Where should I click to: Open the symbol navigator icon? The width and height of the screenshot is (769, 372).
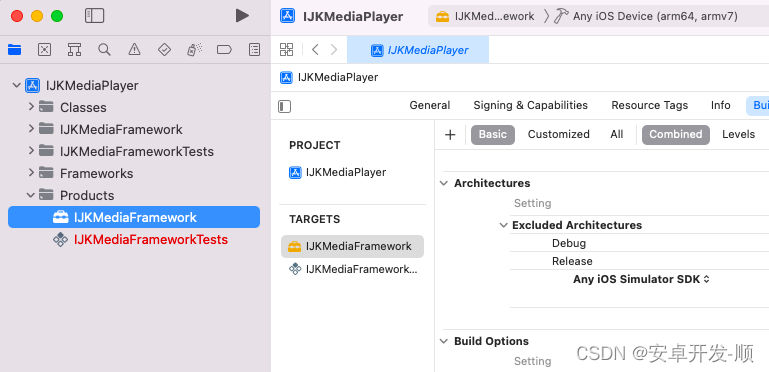click(75, 50)
